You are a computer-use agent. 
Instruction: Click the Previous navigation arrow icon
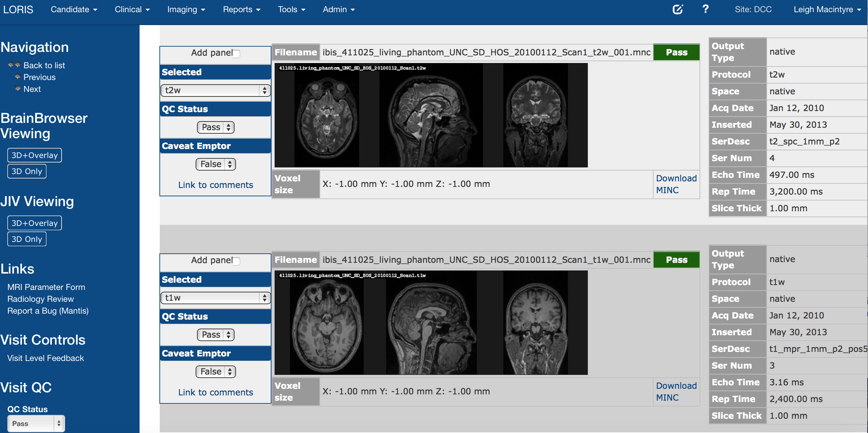[18, 77]
